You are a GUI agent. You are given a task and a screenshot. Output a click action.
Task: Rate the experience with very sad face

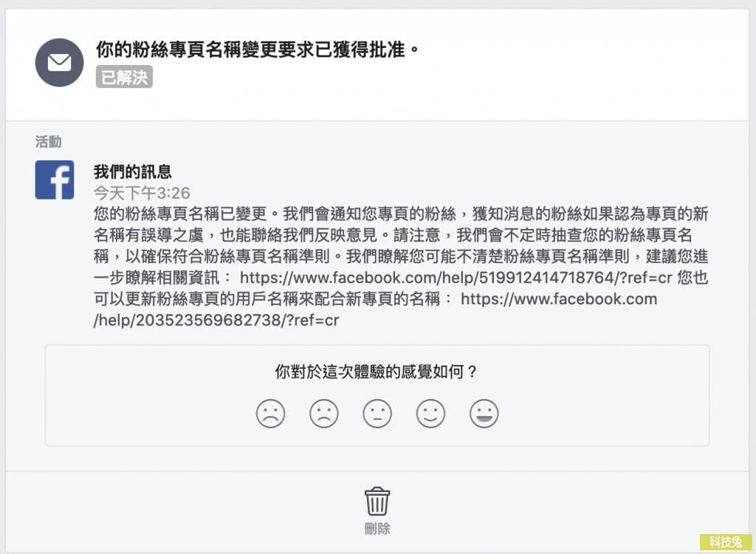(x=270, y=414)
